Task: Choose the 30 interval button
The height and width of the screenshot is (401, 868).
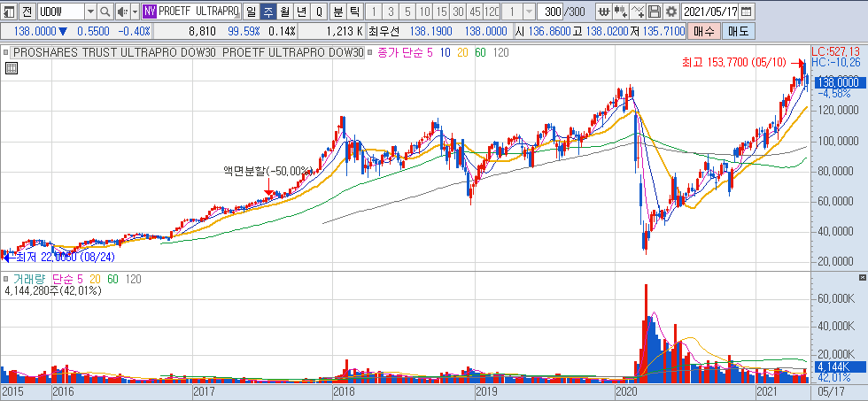Action: (458, 11)
